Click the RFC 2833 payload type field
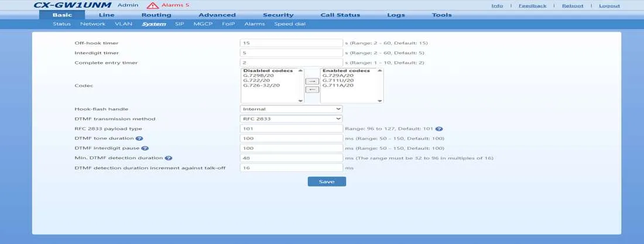644x244 pixels. (291, 129)
